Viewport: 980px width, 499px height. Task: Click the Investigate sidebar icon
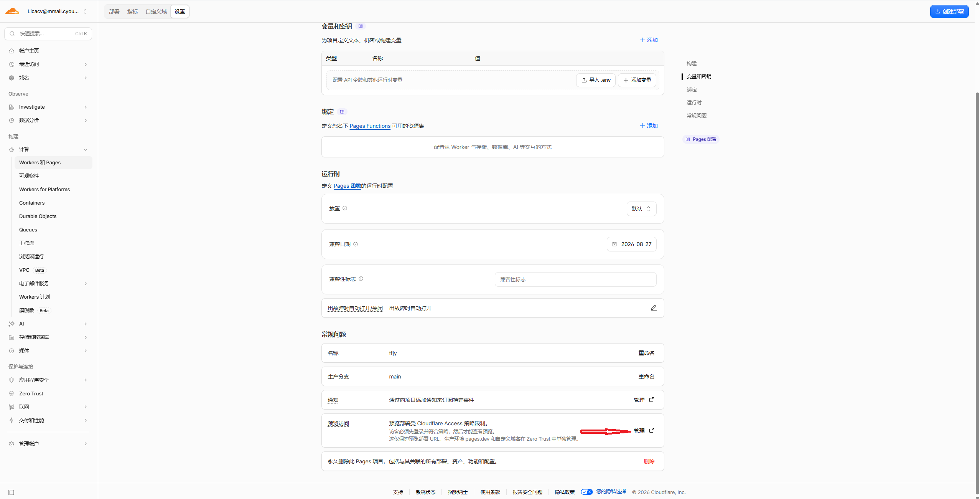[x=12, y=107]
